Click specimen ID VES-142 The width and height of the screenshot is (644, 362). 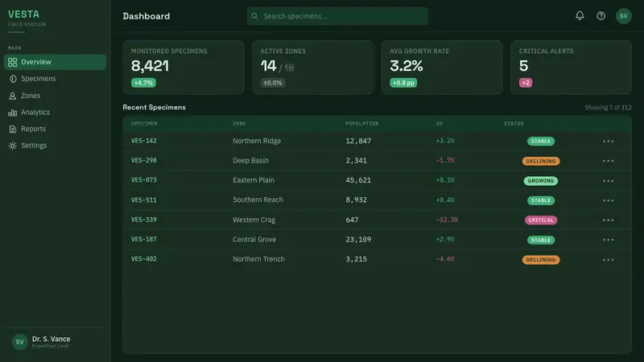(144, 141)
